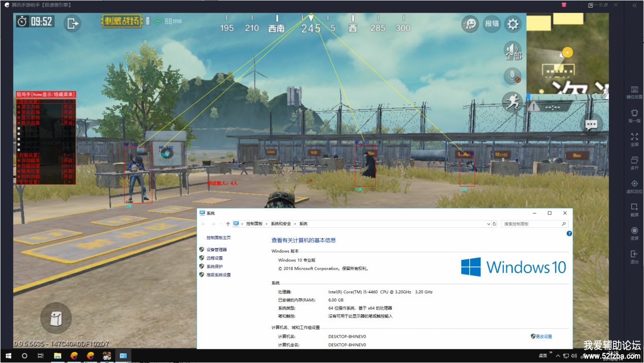
Task: Open the game settings gear
Action: (x=513, y=24)
